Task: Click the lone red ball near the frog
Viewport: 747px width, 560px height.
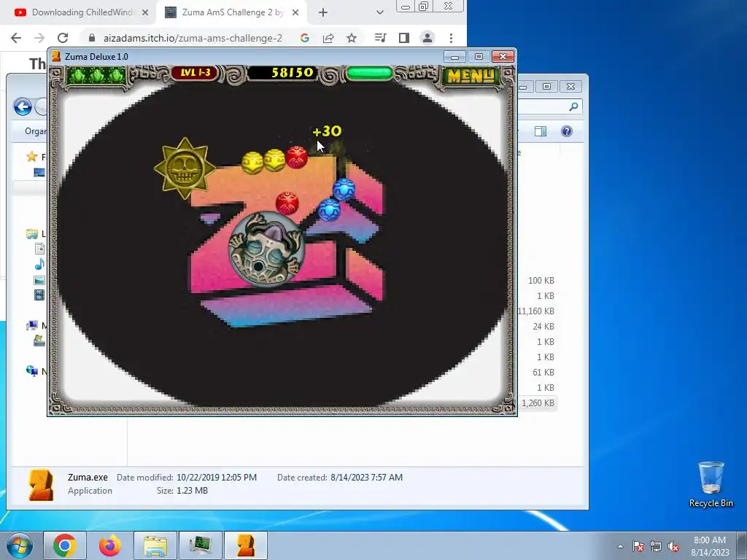Action: (287, 203)
